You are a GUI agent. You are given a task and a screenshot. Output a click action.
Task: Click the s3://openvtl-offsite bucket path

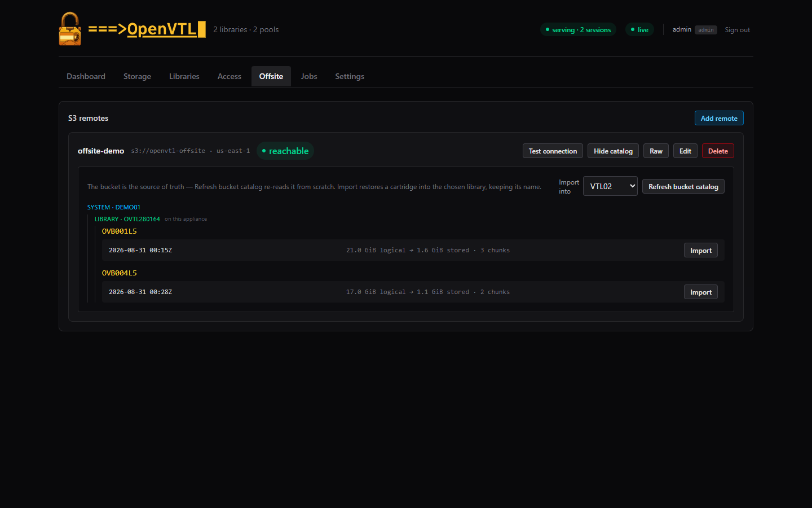[168, 151]
